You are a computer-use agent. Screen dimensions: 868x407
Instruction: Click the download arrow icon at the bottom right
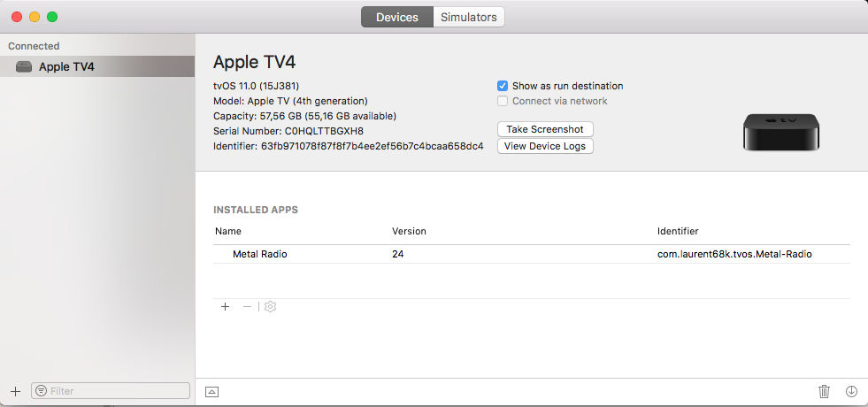(851, 391)
